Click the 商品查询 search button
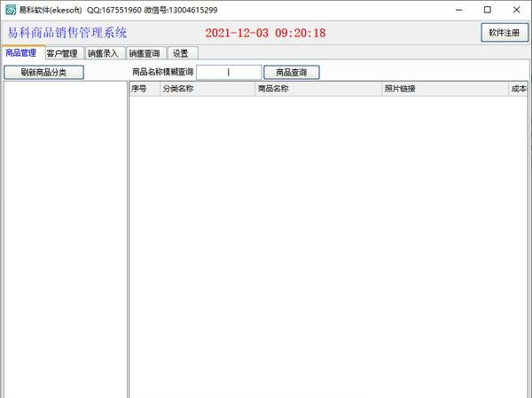Viewport: 532px width, 398px height. pos(292,73)
